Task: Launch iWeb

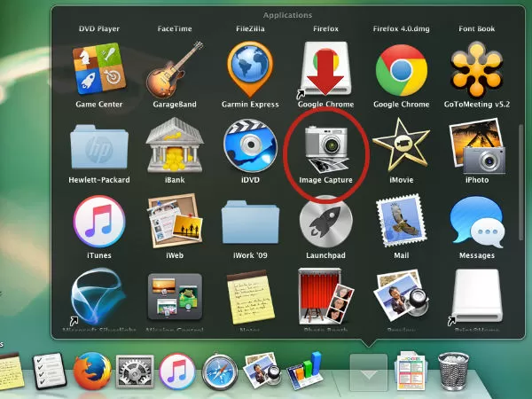Action: 174,222
